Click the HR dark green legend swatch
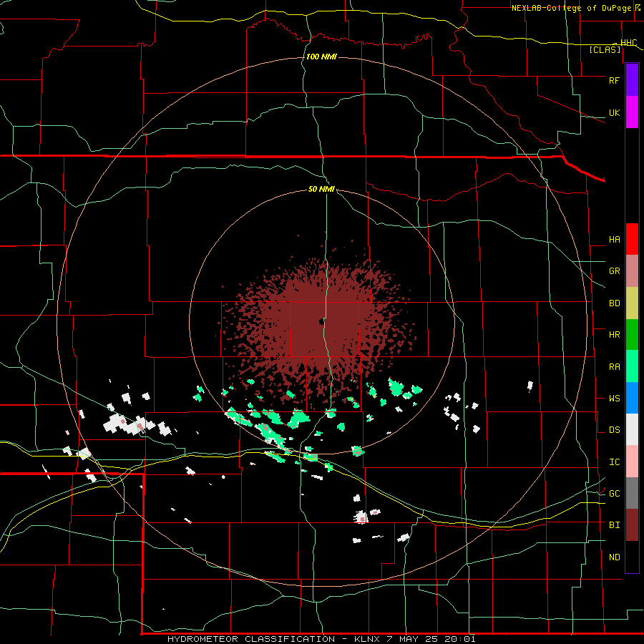 [632, 334]
